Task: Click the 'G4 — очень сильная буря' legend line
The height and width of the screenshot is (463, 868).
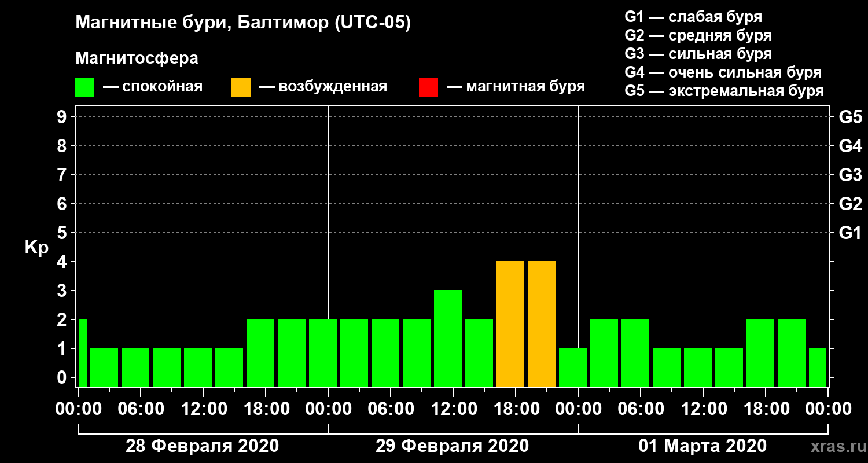Action: coord(723,72)
